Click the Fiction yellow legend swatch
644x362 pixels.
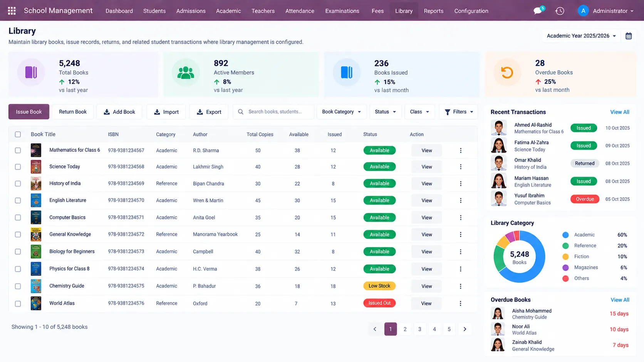point(565,257)
